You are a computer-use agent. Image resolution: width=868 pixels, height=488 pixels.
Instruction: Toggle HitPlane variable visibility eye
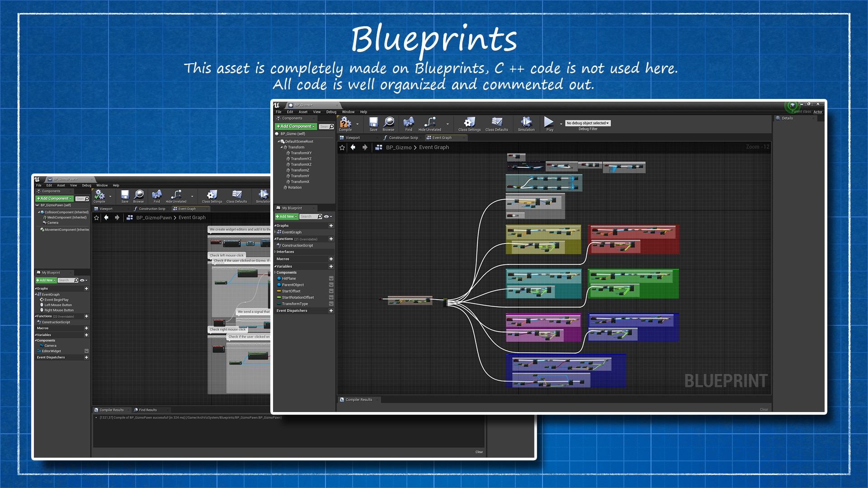(331, 278)
